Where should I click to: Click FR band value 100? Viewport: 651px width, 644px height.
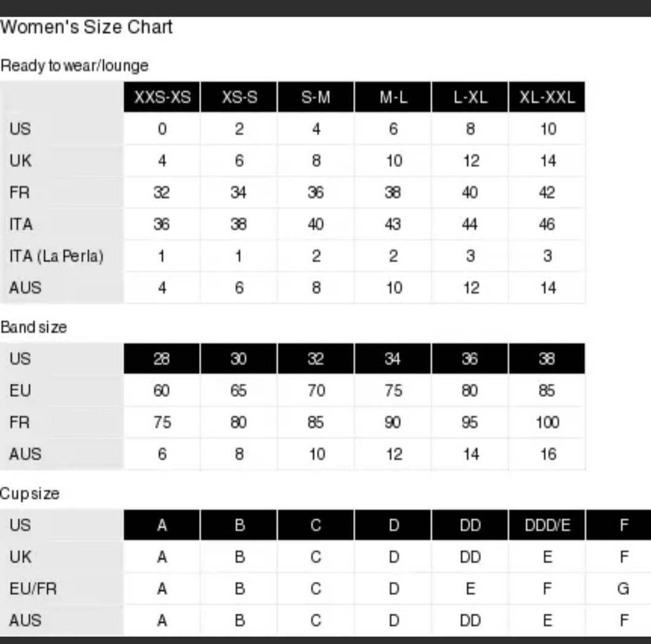click(548, 423)
